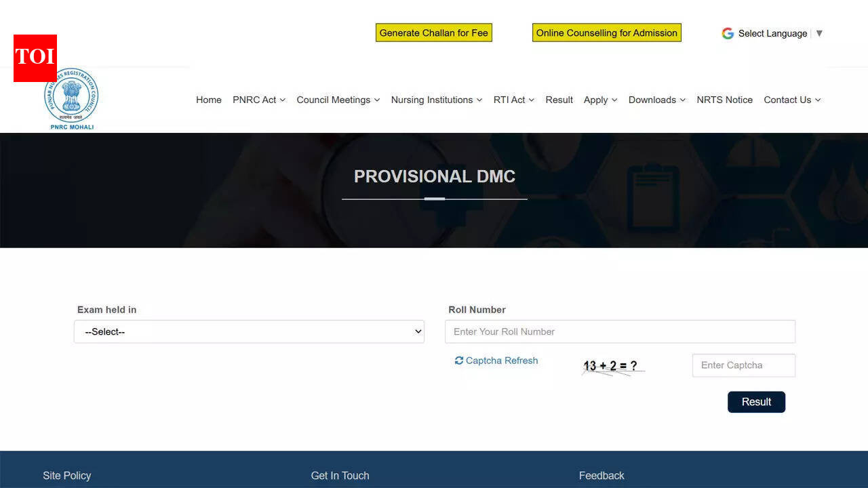The height and width of the screenshot is (488, 868).
Task: Click the Captcha Refresh icon
Action: pos(459,361)
